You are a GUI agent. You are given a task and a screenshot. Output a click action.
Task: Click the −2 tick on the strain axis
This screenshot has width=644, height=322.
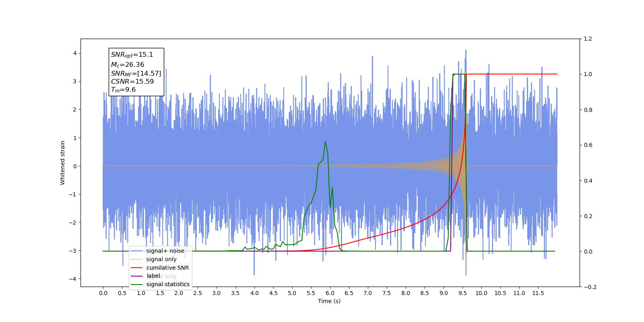tap(72, 223)
